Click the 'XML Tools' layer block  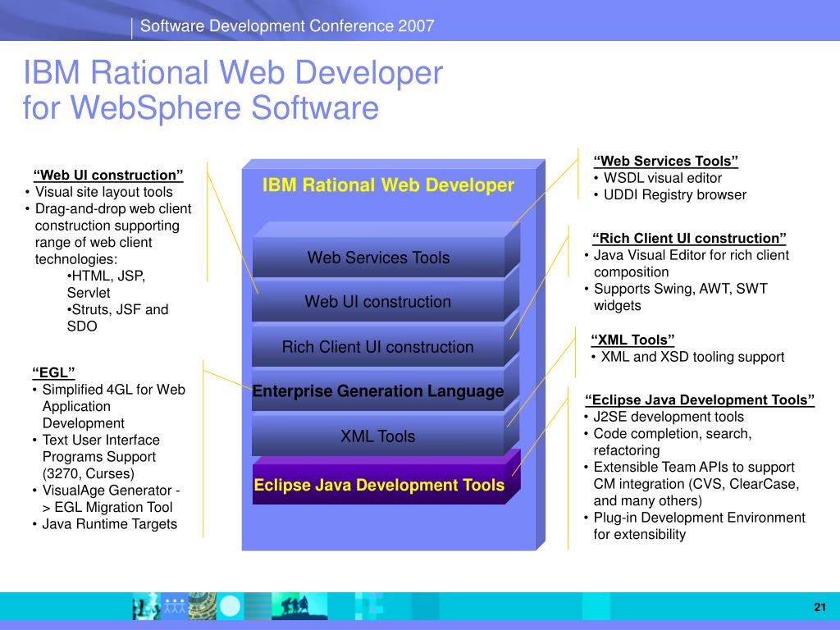378,436
